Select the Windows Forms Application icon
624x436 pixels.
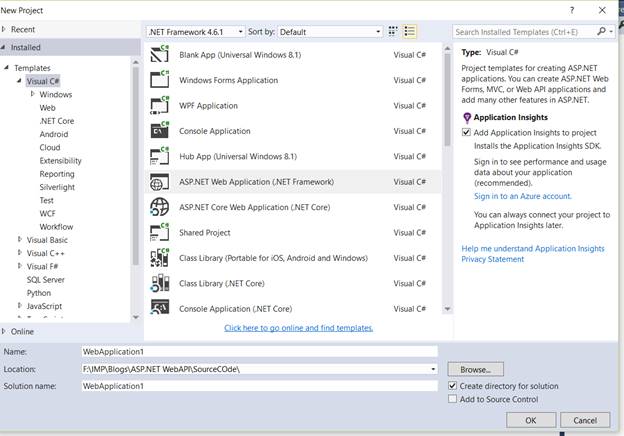[x=160, y=80]
